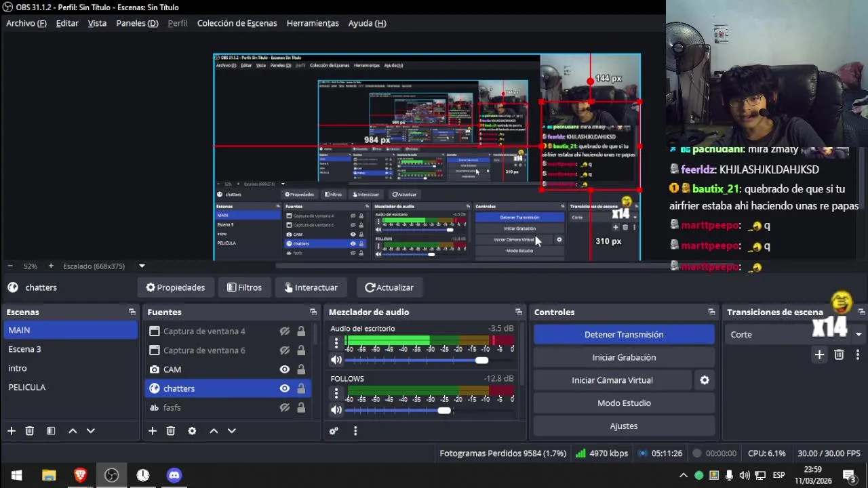Open virtual camera settings gear
The width and height of the screenshot is (868, 488).
(705, 380)
